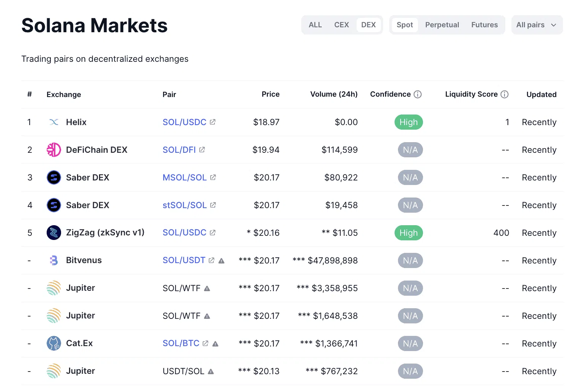The height and width of the screenshot is (392, 585).
Task: Select the Spot markets tab
Action: (405, 25)
